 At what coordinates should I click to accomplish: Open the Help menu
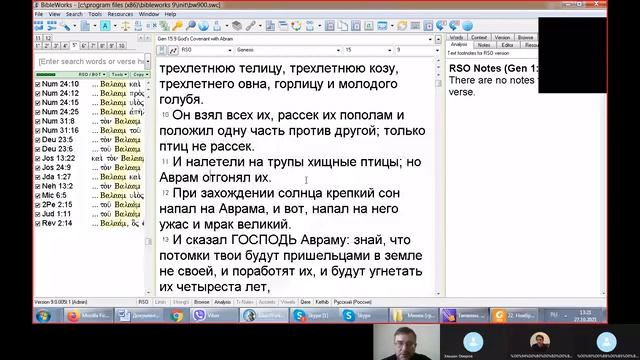tap(170, 14)
